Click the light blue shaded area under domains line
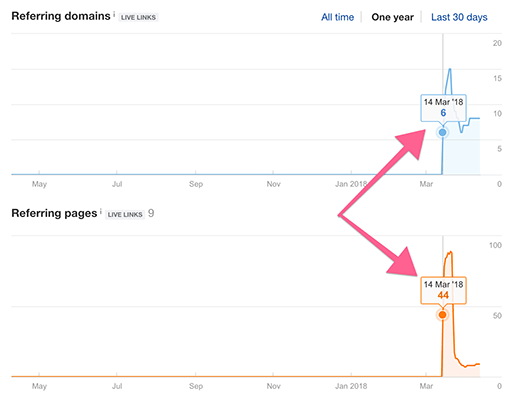The width and height of the screenshot is (513, 400). (x=462, y=152)
